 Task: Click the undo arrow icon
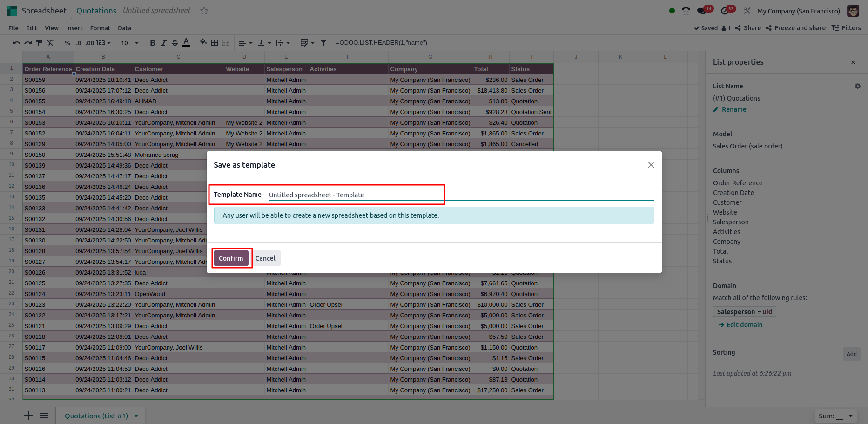click(x=16, y=43)
